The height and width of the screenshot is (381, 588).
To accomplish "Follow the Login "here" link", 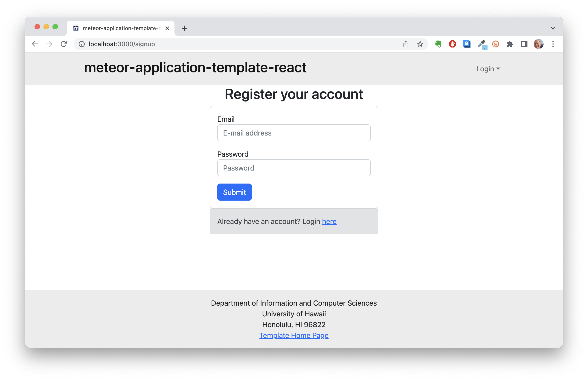I will click(329, 221).
